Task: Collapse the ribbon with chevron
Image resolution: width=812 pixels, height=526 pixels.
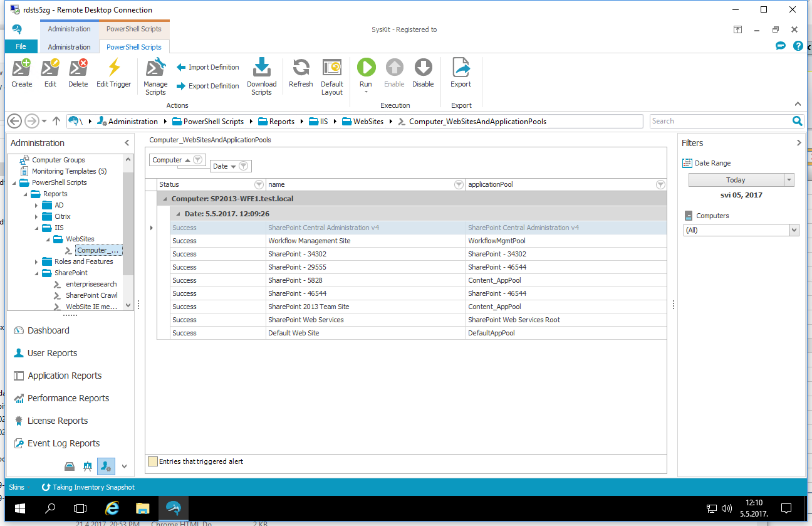Action: 798,104
